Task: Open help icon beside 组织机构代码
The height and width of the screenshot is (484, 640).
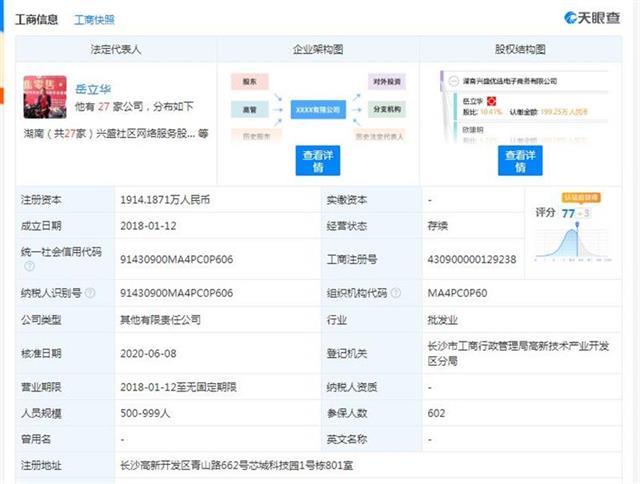Action: 396,293
